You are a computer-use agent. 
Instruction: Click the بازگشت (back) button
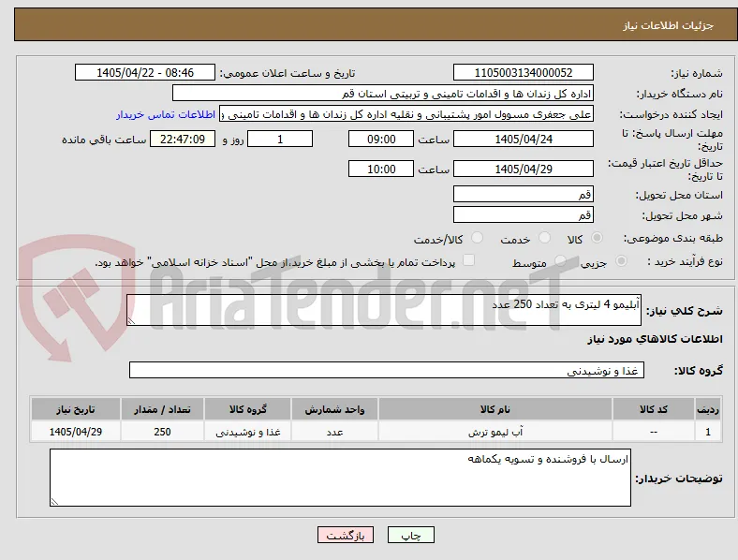(346, 535)
